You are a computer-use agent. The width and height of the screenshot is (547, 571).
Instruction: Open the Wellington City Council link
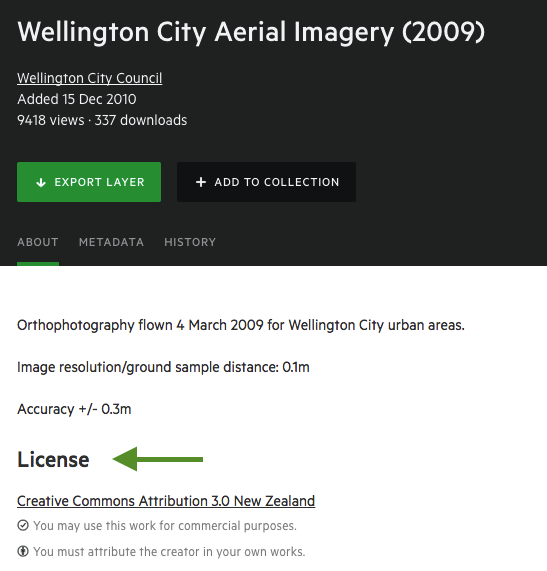coord(90,78)
